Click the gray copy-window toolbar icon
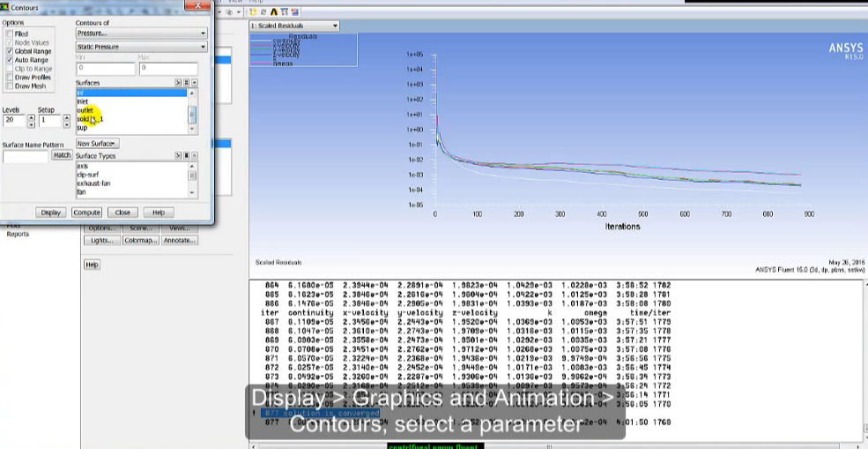The height and width of the screenshot is (449, 868). coord(229,11)
